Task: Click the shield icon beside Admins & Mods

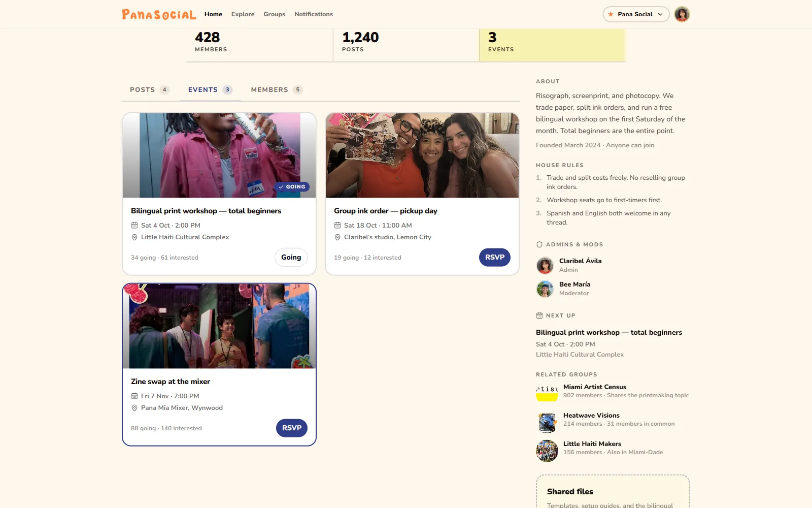Action: 539,245
